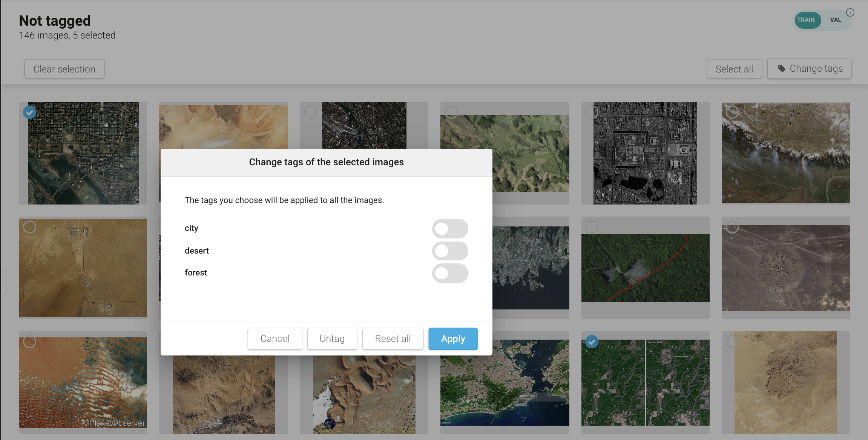Viewport: 868px width, 440px height.
Task: Click the Untag button
Action: point(332,338)
